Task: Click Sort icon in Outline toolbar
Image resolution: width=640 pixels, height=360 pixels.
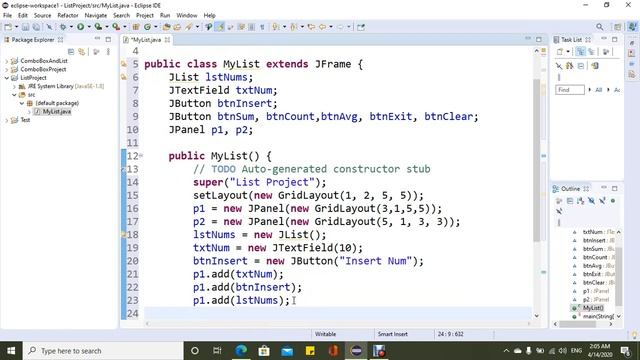Action: tap(581, 201)
